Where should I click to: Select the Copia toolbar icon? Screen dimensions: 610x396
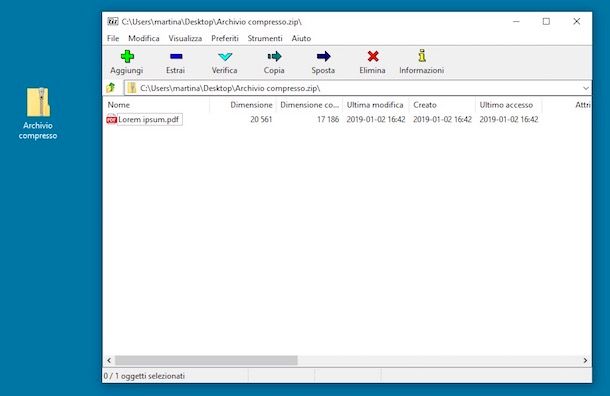pyautogui.click(x=274, y=56)
